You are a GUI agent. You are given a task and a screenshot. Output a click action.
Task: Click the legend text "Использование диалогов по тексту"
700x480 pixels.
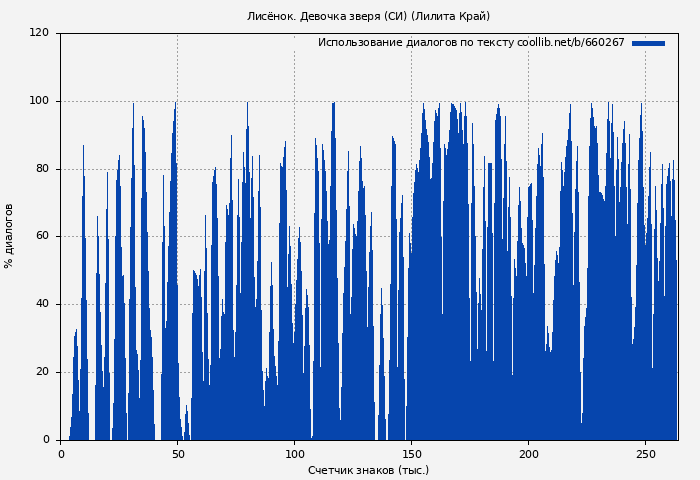click(415, 43)
